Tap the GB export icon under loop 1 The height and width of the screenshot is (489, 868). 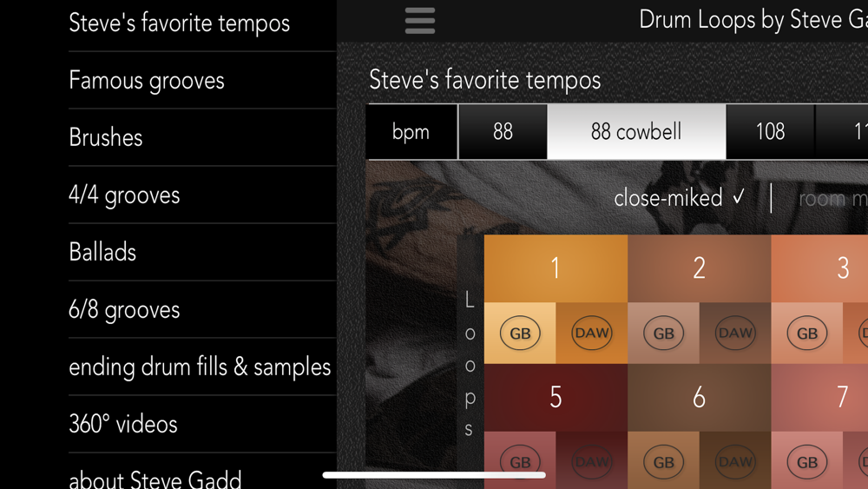point(520,333)
